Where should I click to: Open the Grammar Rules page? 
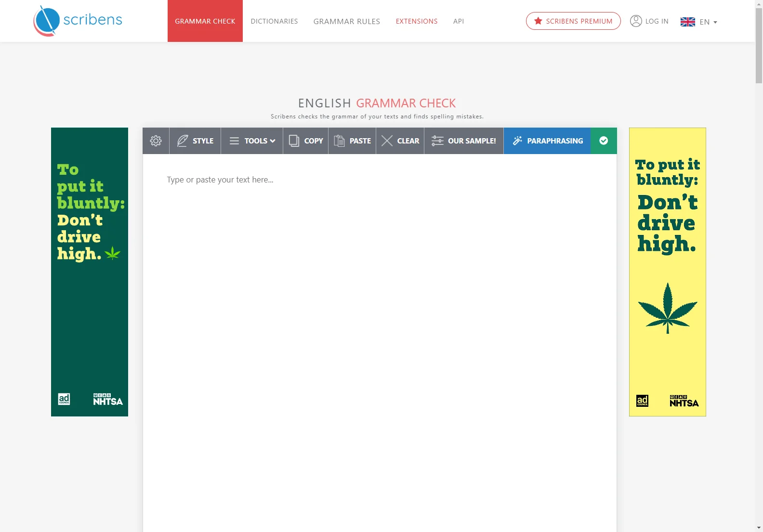[x=347, y=21]
